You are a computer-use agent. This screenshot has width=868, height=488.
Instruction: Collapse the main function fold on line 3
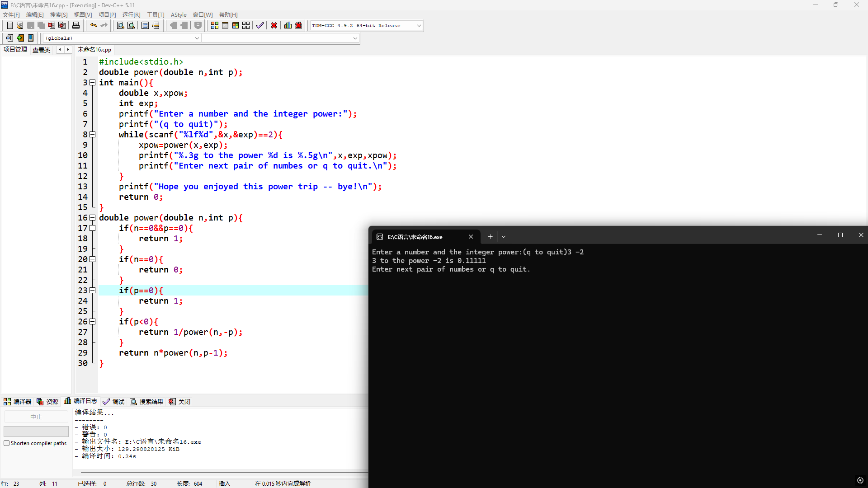92,83
